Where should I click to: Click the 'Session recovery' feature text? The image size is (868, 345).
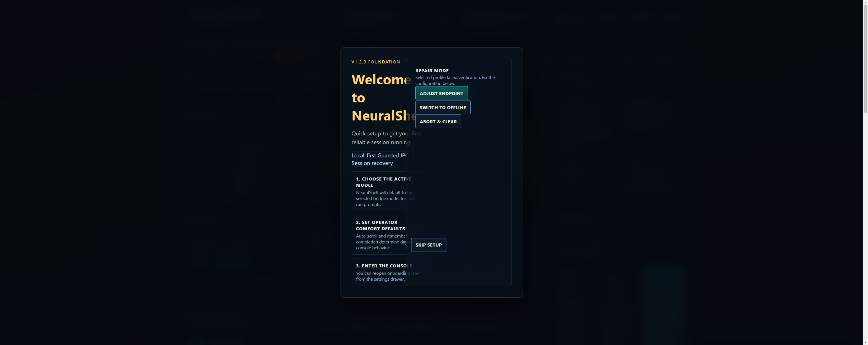point(372,163)
